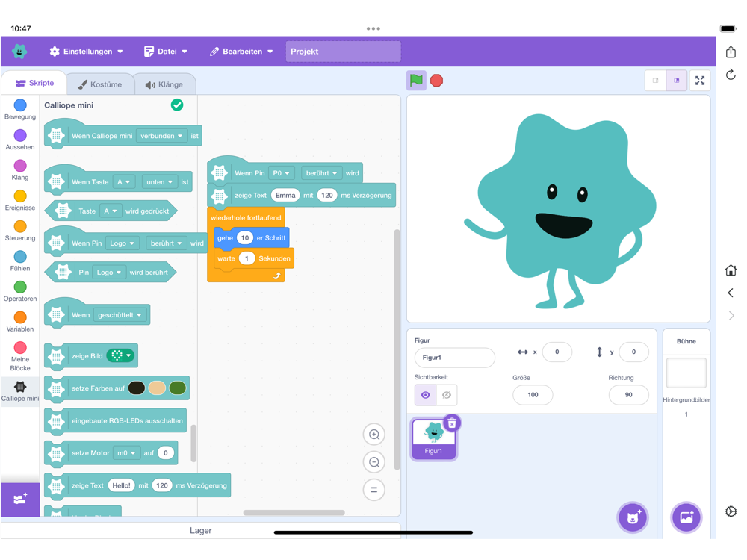Open the Datei menu
The image size is (747, 560).
pyautogui.click(x=166, y=52)
